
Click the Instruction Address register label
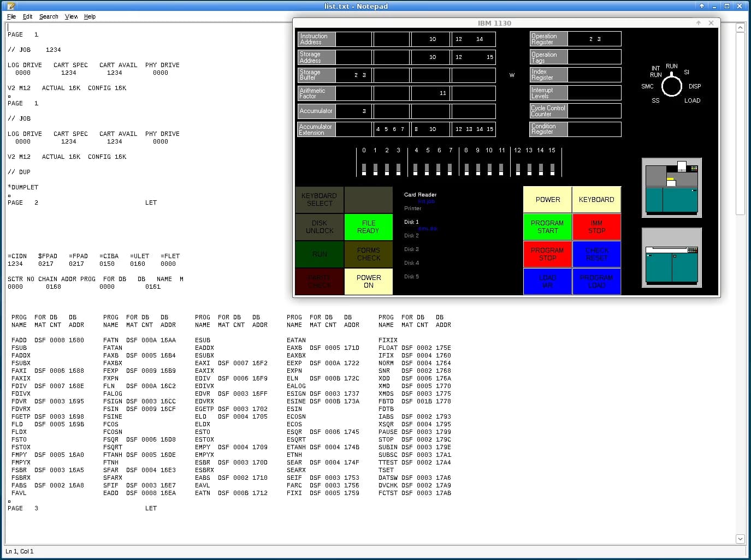(x=316, y=39)
